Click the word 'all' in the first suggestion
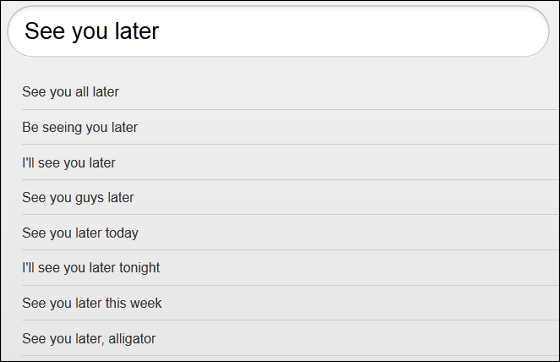 pyautogui.click(x=82, y=92)
